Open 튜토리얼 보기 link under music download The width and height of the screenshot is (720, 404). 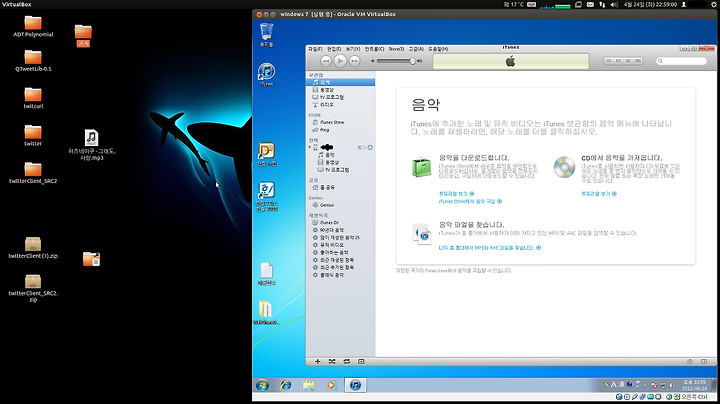click(456, 194)
